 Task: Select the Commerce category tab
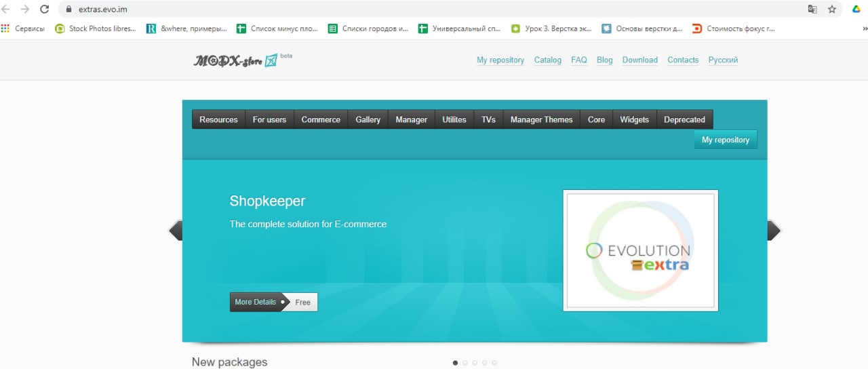pos(321,119)
